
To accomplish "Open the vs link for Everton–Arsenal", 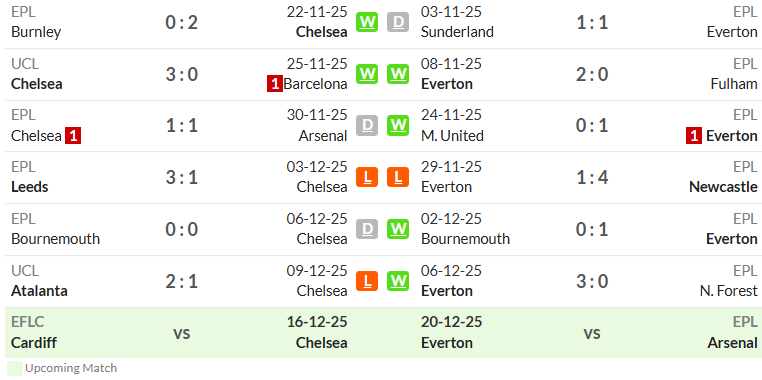I will coord(592,333).
